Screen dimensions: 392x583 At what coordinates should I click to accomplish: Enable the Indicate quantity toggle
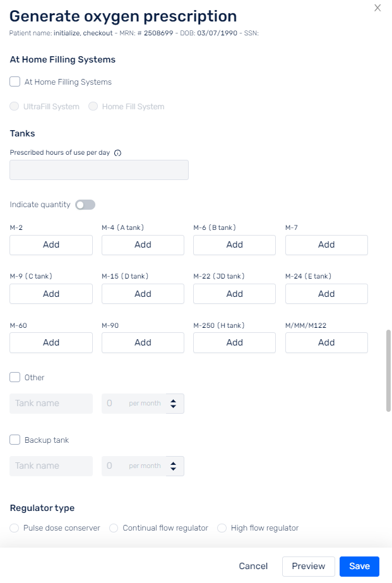click(x=85, y=205)
